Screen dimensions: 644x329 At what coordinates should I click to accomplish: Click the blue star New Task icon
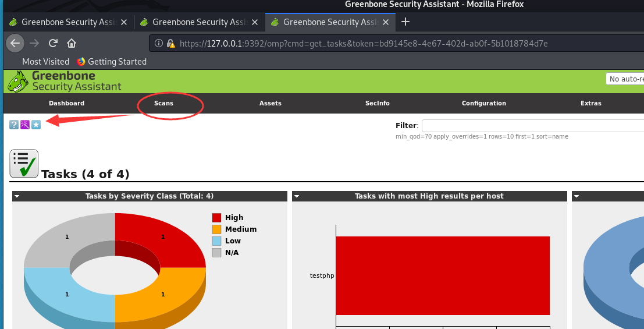click(36, 125)
